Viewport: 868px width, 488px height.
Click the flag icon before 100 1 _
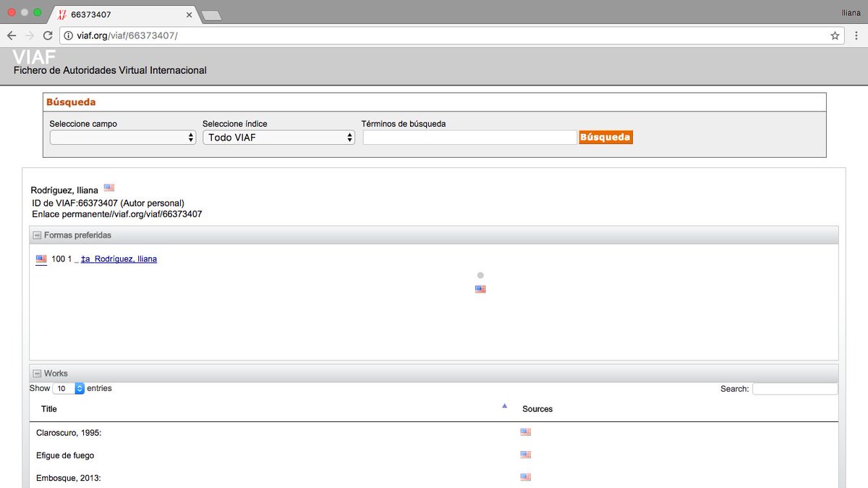coord(41,258)
